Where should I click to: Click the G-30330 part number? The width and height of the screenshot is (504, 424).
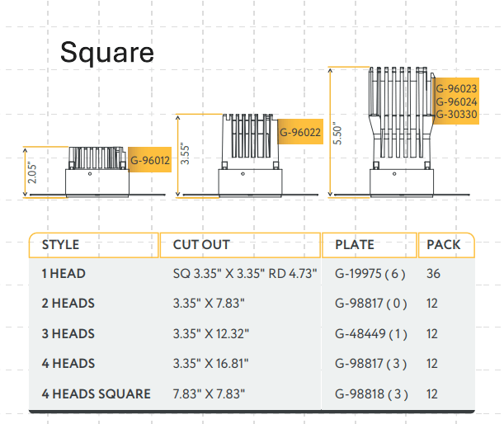456,114
